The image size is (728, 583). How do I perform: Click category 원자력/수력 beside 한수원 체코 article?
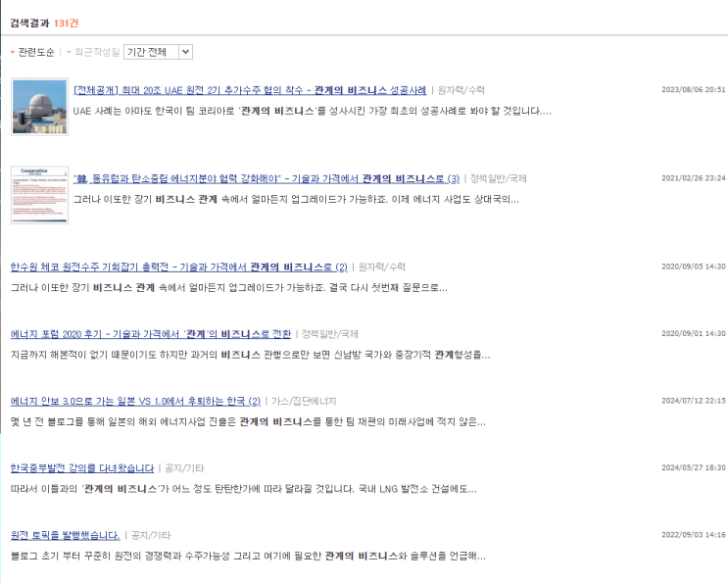coord(382,267)
